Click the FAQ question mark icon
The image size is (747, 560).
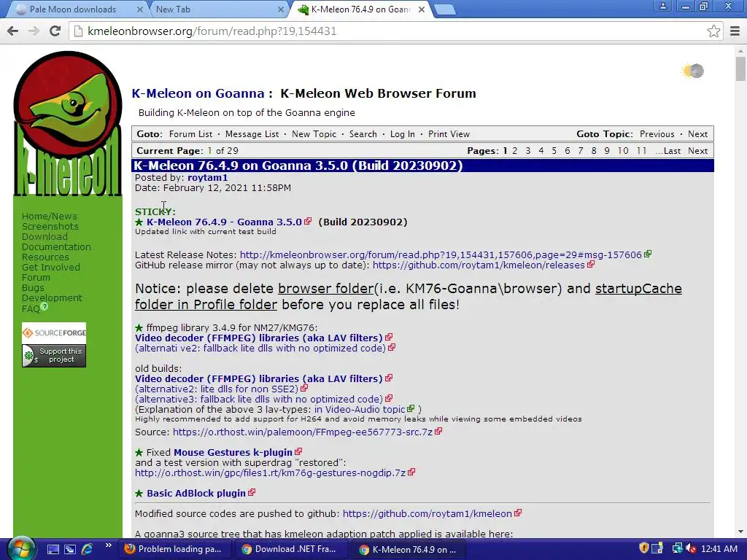[x=44, y=307]
